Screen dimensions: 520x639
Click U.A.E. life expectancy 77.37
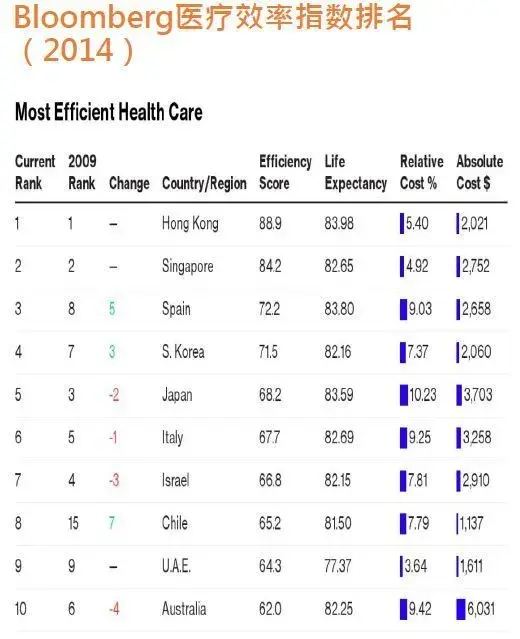tap(337, 566)
